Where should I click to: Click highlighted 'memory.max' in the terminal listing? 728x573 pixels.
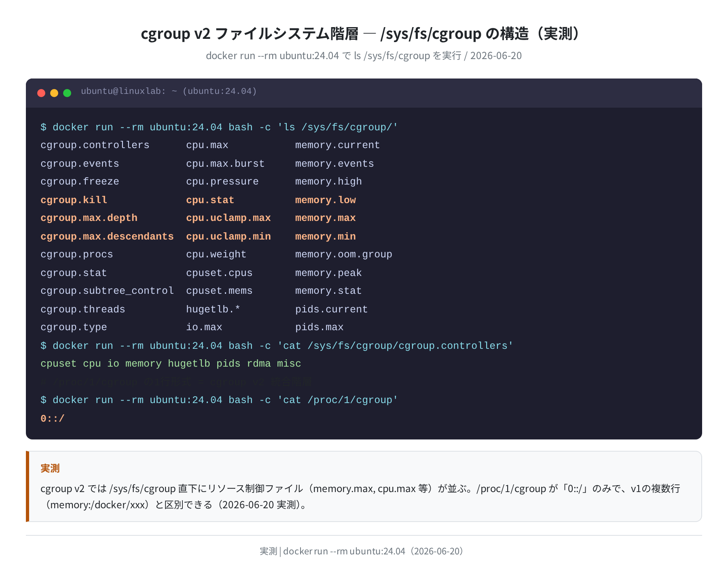[x=326, y=218]
